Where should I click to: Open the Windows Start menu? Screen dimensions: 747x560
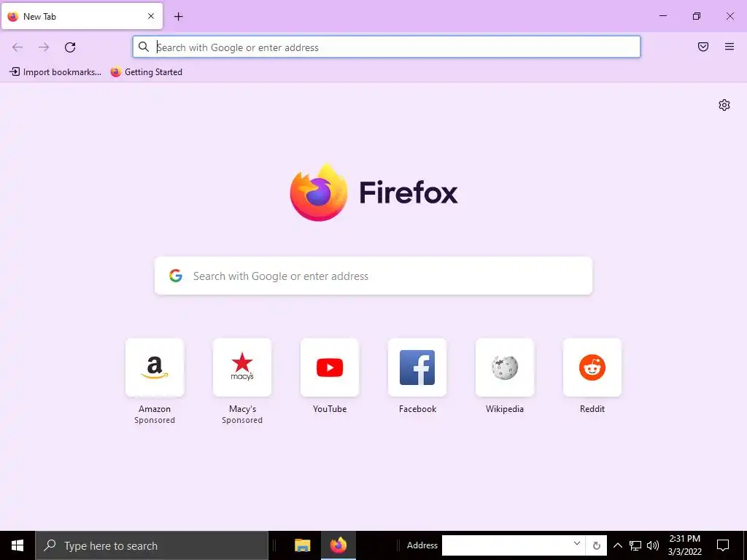pos(18,545)
